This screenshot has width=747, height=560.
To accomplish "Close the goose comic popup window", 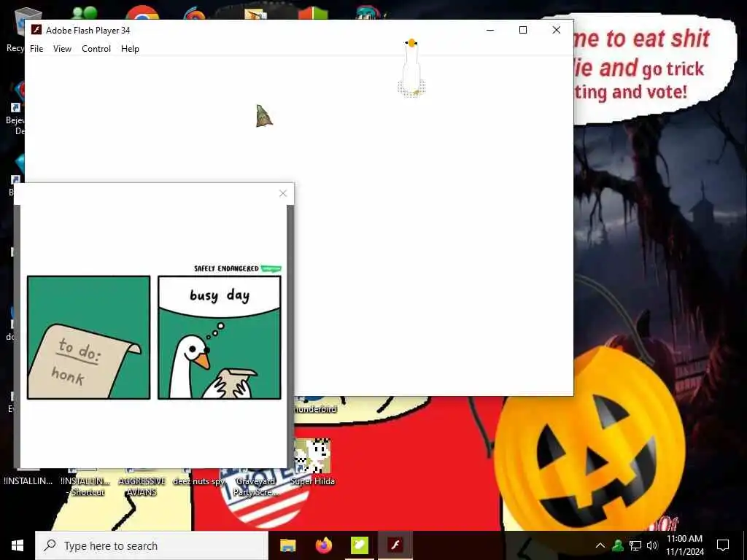I will tap(283, 193).
